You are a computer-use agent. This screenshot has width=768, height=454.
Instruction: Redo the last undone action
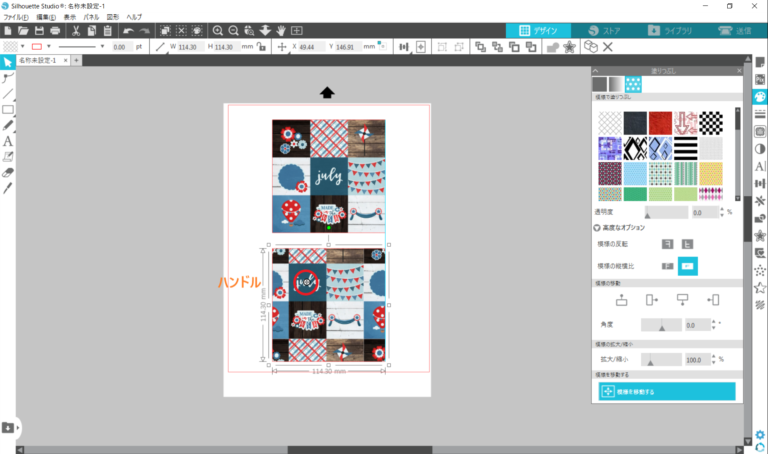tap(144, 30)
